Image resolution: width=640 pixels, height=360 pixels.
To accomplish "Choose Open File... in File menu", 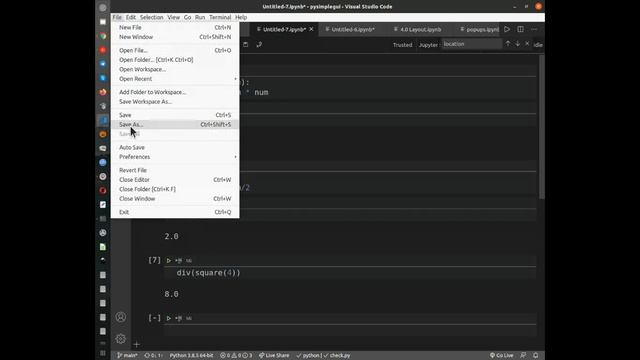I will pos(175,50).
